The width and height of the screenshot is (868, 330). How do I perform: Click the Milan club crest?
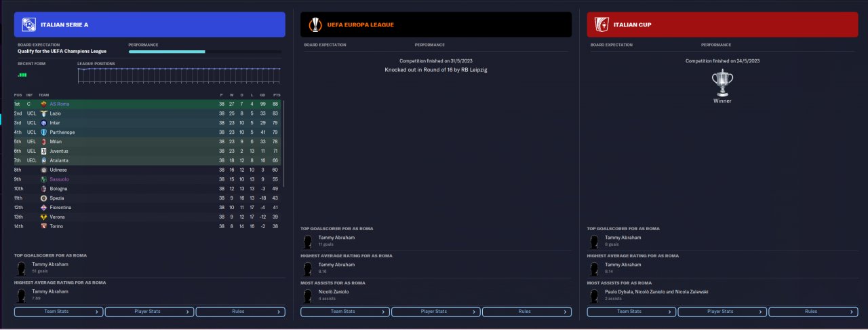click(x=43, y=141)
